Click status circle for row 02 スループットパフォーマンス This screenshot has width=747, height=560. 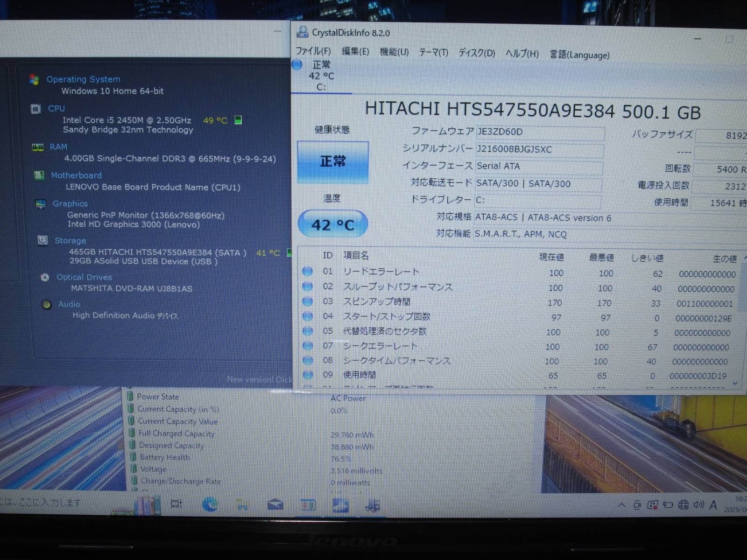coord(307,286)
